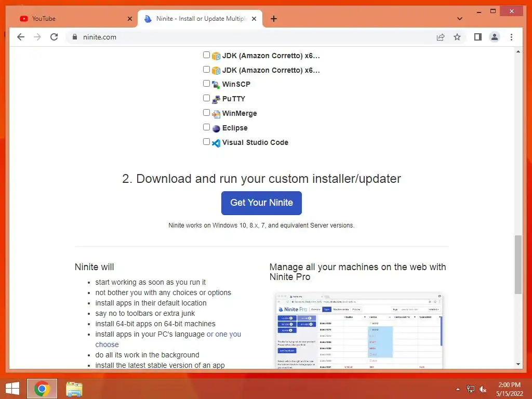Reload the ninite.com page

54,37
